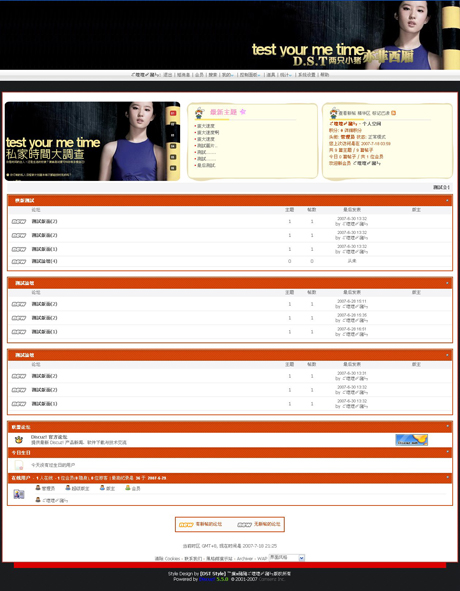Image resolution: width=460 pixels, height=591 pixels.
Task: Click the online users list icon
Action: 19,494
